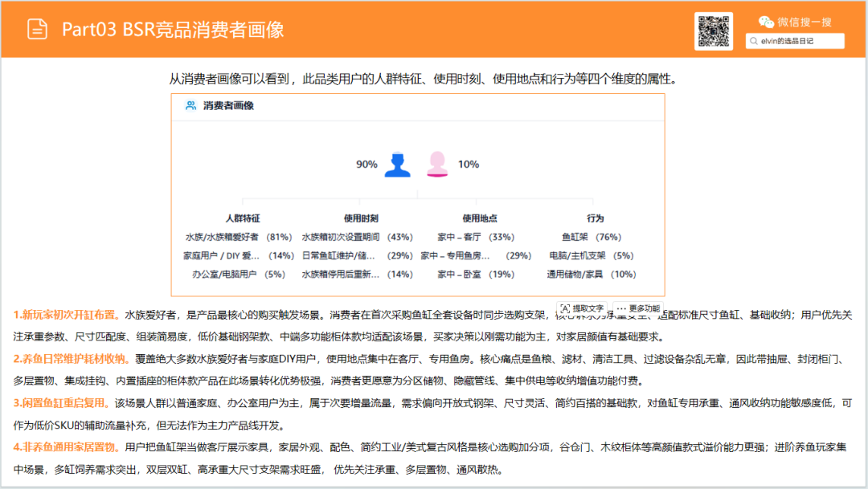The width and height of the screenshot is (868, 489).
Task: Click the '使用时刻' column heading
Action: [361, 218]
